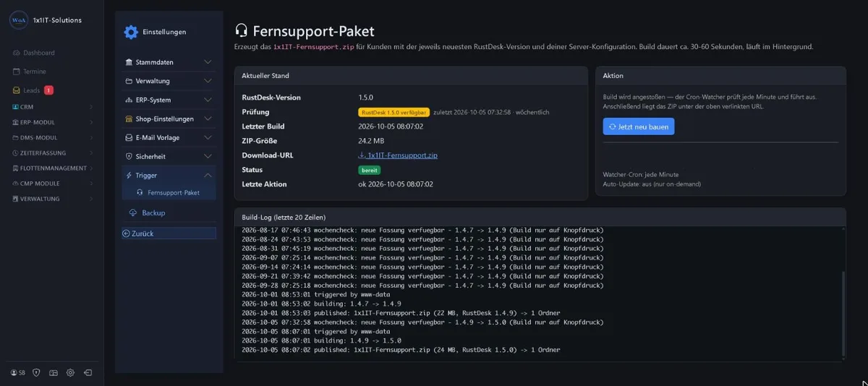
Task: Click the Aktueller Stand panel header
Action: pos(411,76)
